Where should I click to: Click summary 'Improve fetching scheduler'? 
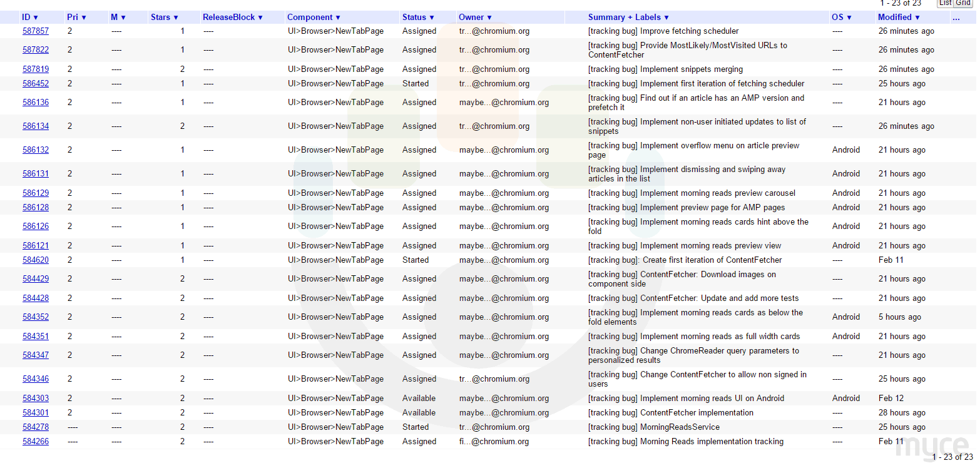(689, 31)
